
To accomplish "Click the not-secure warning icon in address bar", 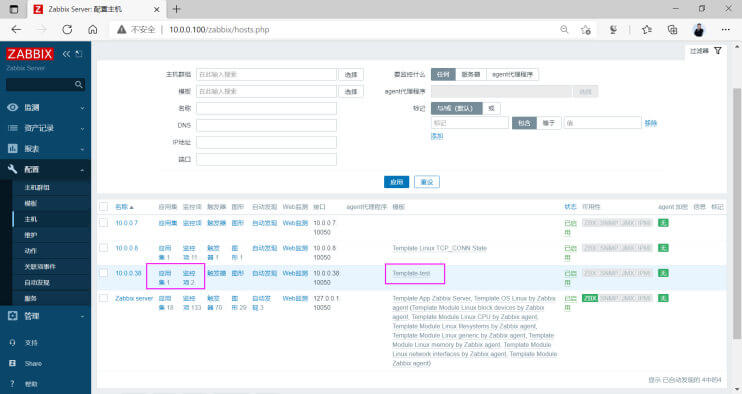I will pyautogui.click(x=122, y=29).
